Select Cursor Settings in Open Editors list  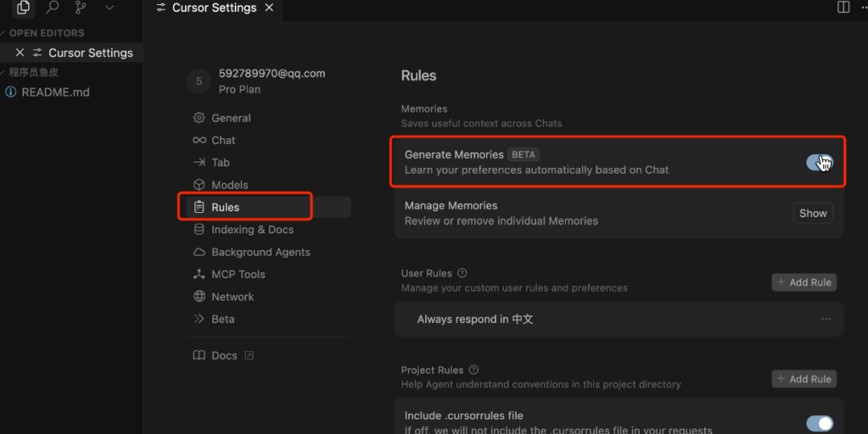90,52
